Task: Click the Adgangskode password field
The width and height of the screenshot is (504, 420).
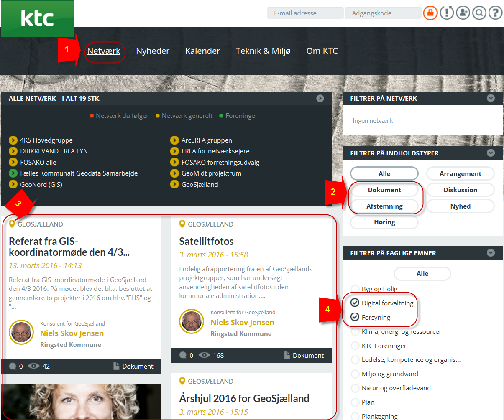Action: [x=383, y=13]
